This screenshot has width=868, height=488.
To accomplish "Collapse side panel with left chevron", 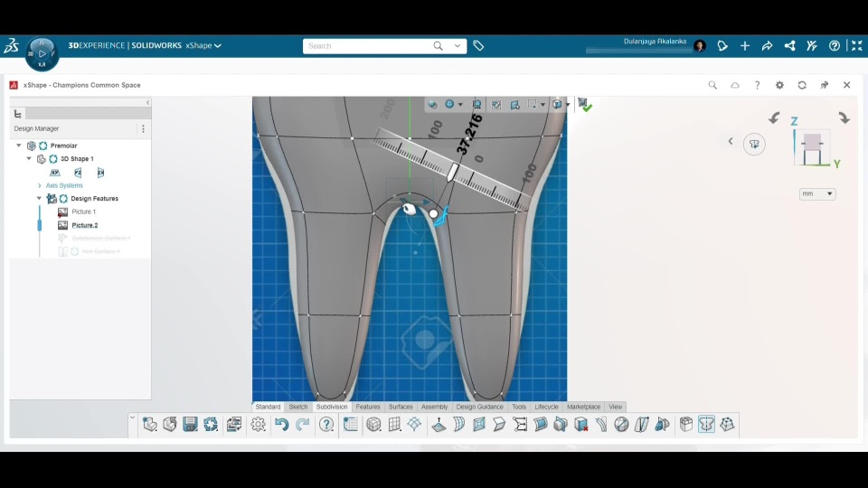I will click(x=731, y=142).
